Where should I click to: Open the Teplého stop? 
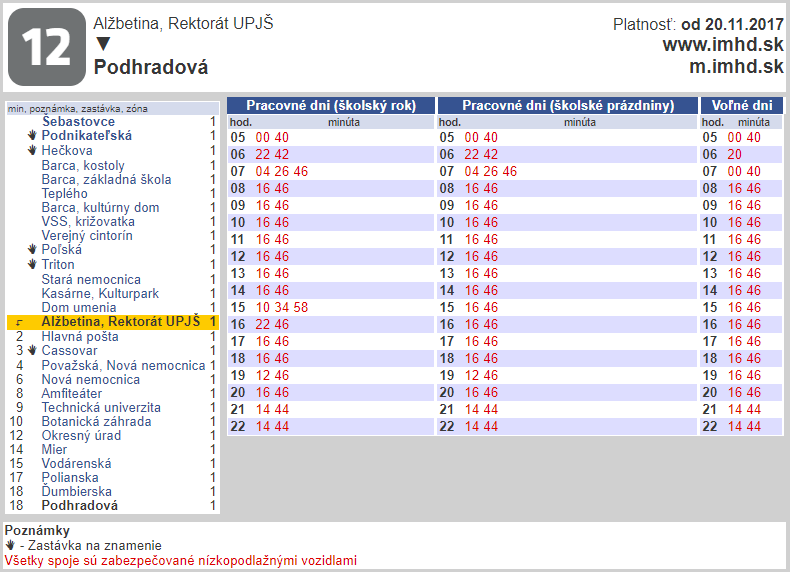[64, 194]
